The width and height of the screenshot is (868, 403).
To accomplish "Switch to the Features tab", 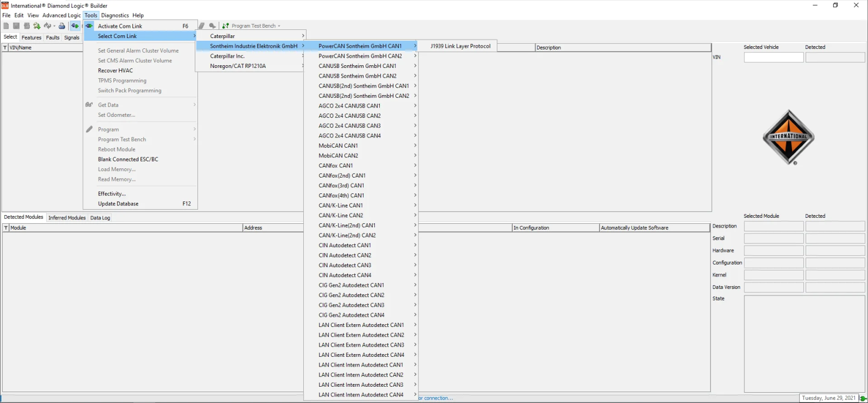I will [31, 37].
